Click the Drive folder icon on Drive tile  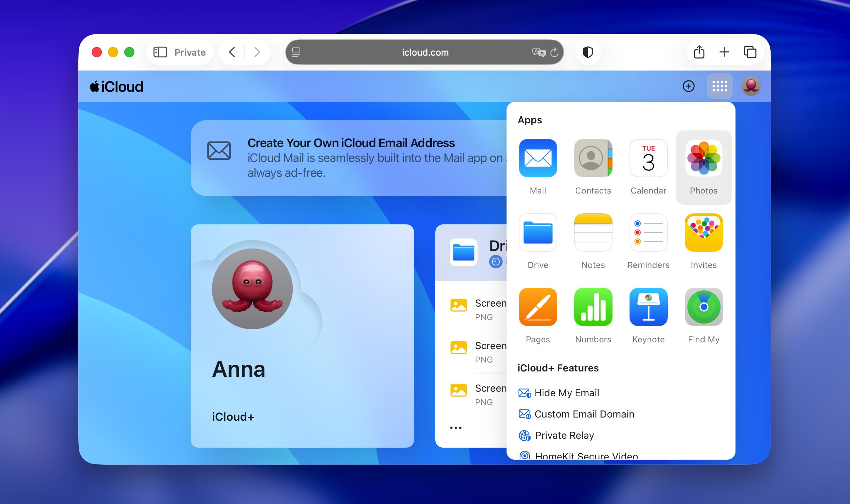pyautogui.click(x=463, y=252)
